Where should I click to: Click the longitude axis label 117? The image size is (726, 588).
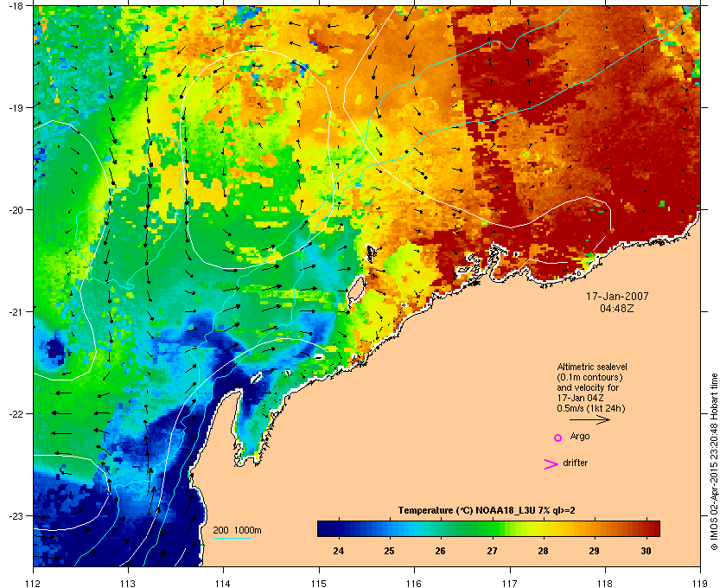[510, 583]
